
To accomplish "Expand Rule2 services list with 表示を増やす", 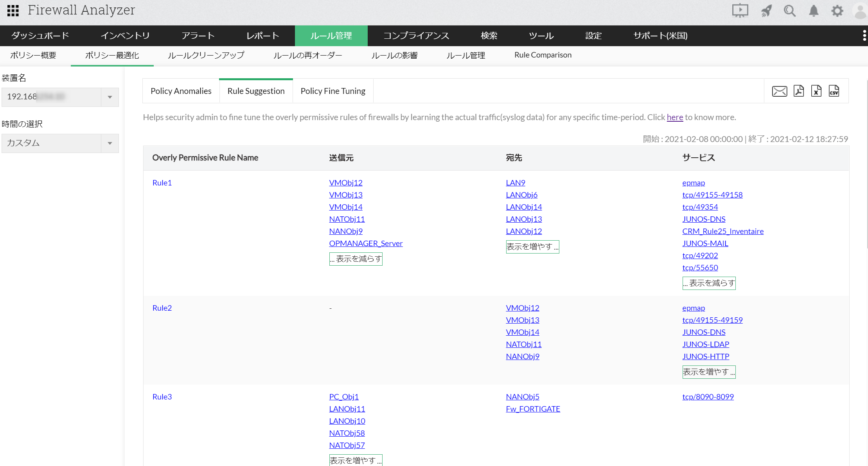I will pyautogui.click(x=709, y=372).
